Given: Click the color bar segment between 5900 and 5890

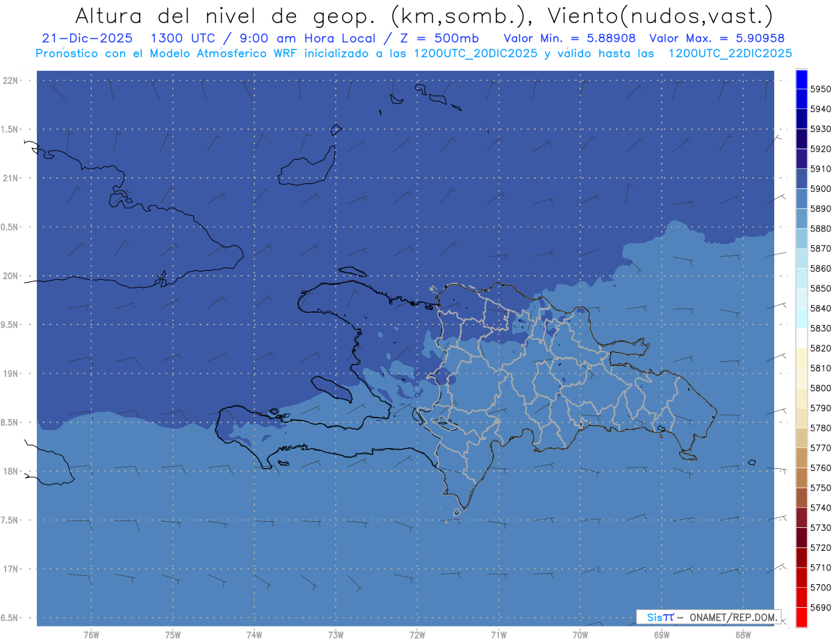Looking at the screenshot, I should tap(801, 199).
